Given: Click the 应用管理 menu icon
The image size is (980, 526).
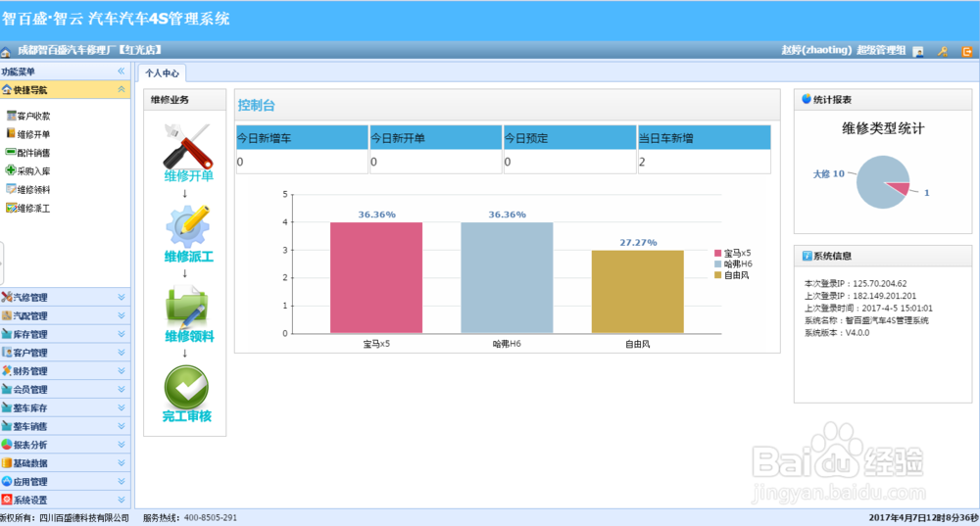Looking at the screenshot, I should coord(7,482).
